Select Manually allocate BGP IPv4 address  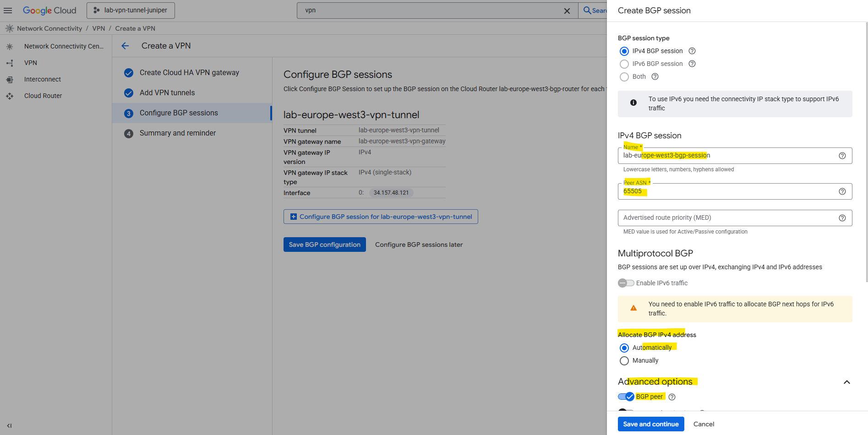pyautogui.click(x=624, y=360)
